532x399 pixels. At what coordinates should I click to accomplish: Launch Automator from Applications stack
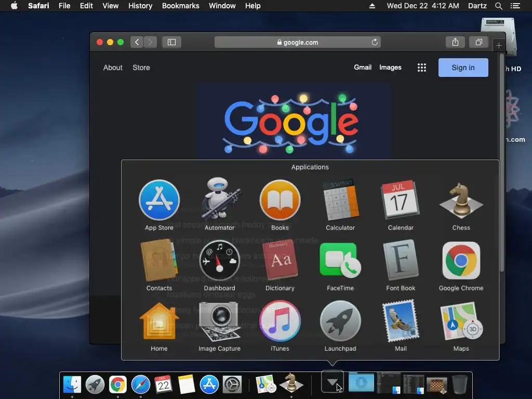[220, 199]
